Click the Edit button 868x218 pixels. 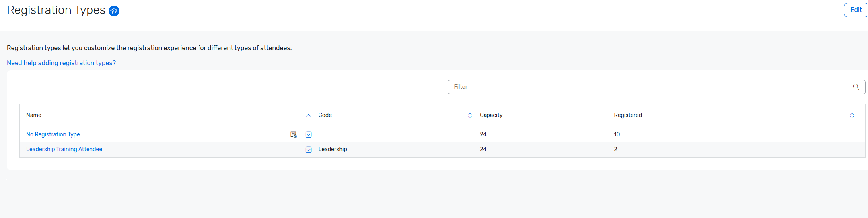point(856,10)
